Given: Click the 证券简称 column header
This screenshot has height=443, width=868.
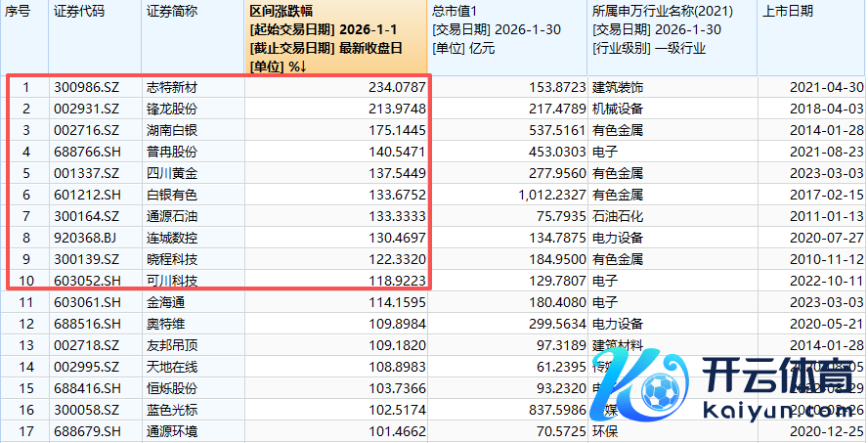Looking at the screenshot, I should (171, 12).
